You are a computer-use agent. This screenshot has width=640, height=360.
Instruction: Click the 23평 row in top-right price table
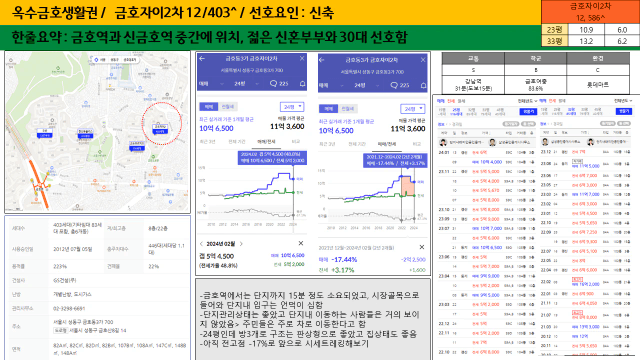(590, 30)
